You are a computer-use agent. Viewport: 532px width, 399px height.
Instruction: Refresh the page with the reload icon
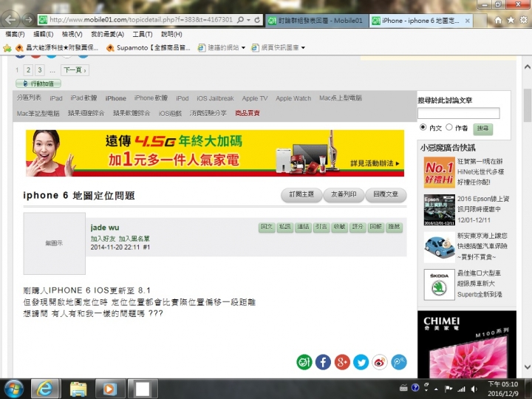(257, 20)
